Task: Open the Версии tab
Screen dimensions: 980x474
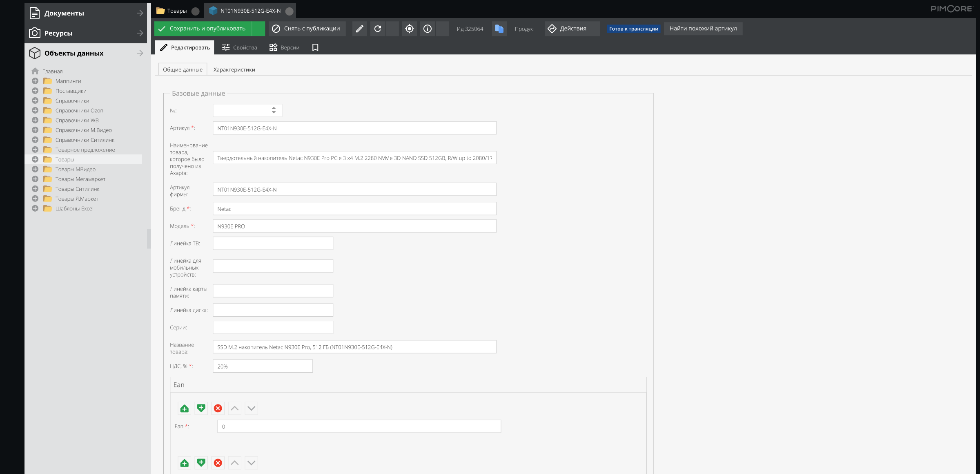Action: coord(285,47)
